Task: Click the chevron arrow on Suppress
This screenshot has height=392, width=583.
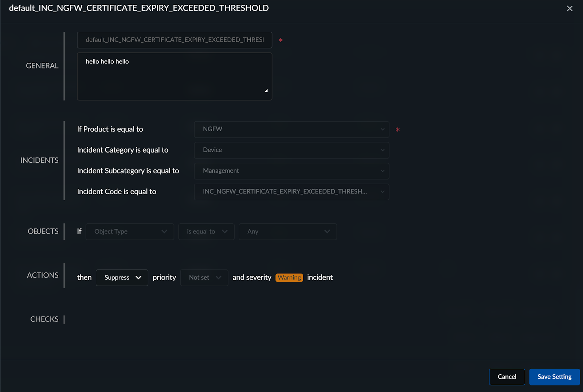Action: click(x=138, y=278)
